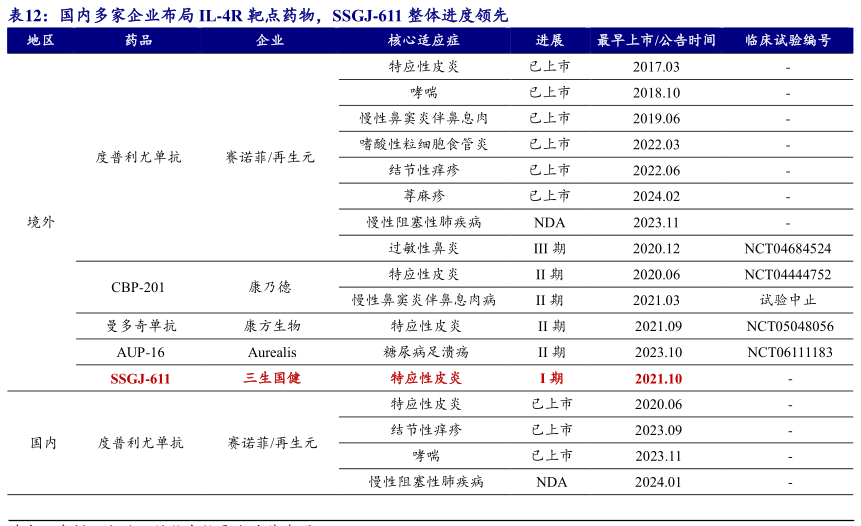Screen dimensions: 861x526
Task: Open trial number NCT06111183
Action: tap(788, 352)
